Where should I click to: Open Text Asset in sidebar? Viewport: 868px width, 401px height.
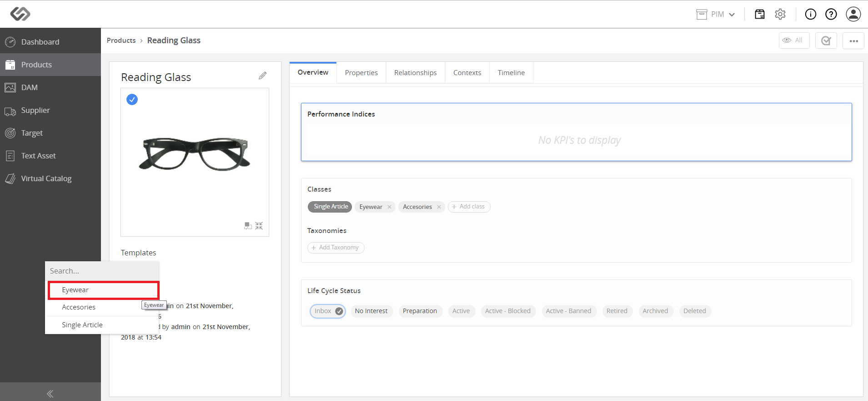click(50, 156)
